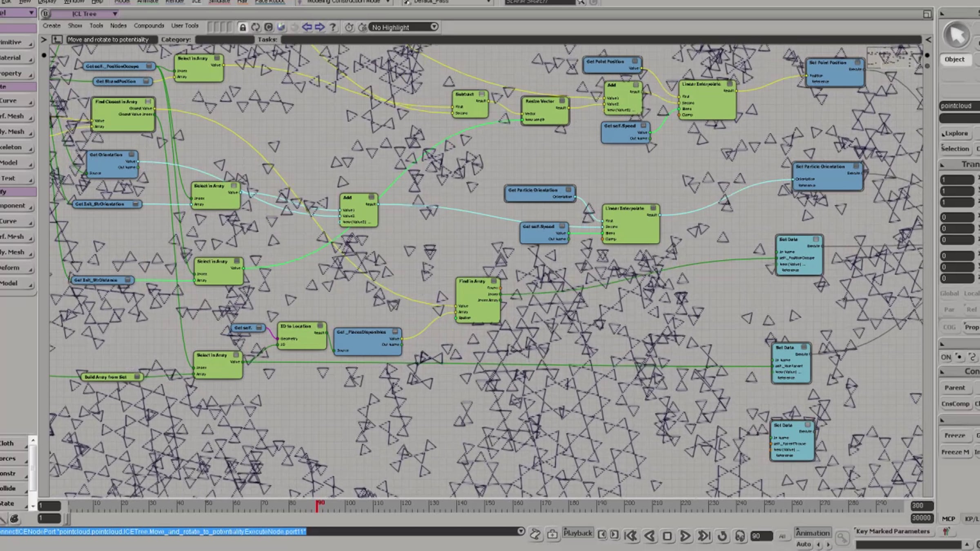
Task: Click the red key figure icon
Action: [946, 531]
